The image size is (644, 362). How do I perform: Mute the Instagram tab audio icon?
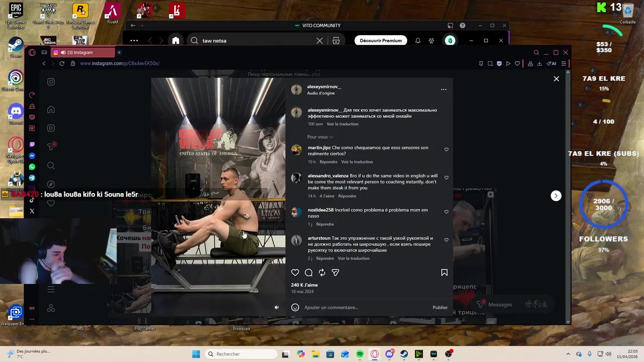coord(63,52)
